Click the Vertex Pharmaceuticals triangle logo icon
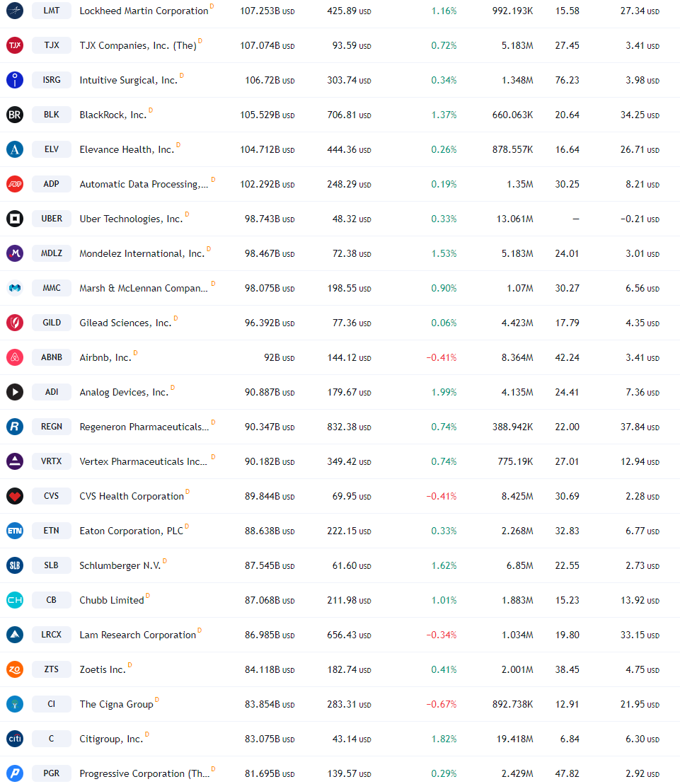Screen dimensions: 680x784 coord(15,461)
